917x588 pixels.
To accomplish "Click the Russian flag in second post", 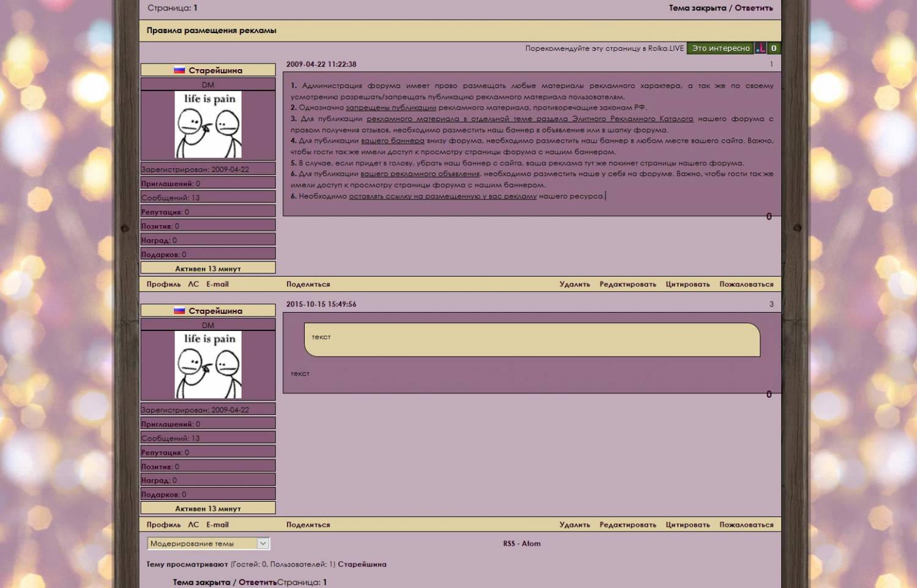I will pyautogui.click(x=179, y=311).
